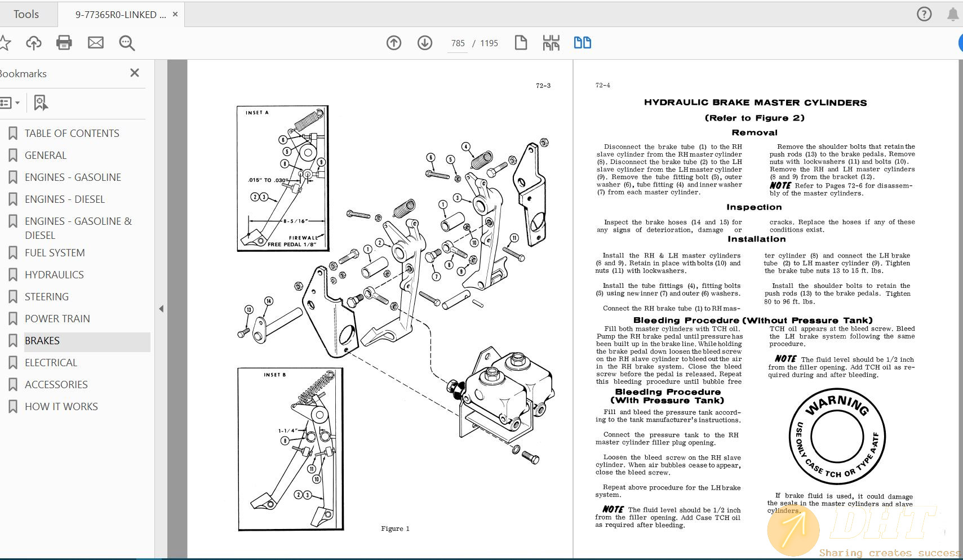Toggle the help question mark icon
Screen dimensions: 963x560
pos(924,14)
